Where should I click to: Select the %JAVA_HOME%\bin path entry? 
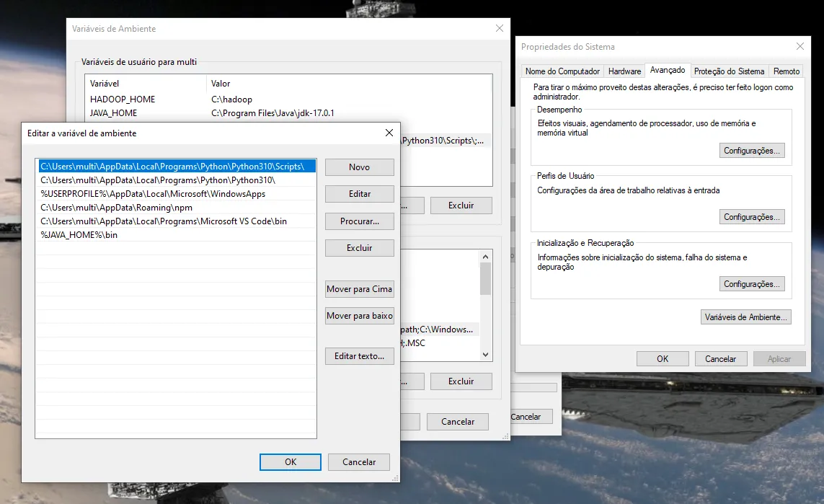coord(177,235)
